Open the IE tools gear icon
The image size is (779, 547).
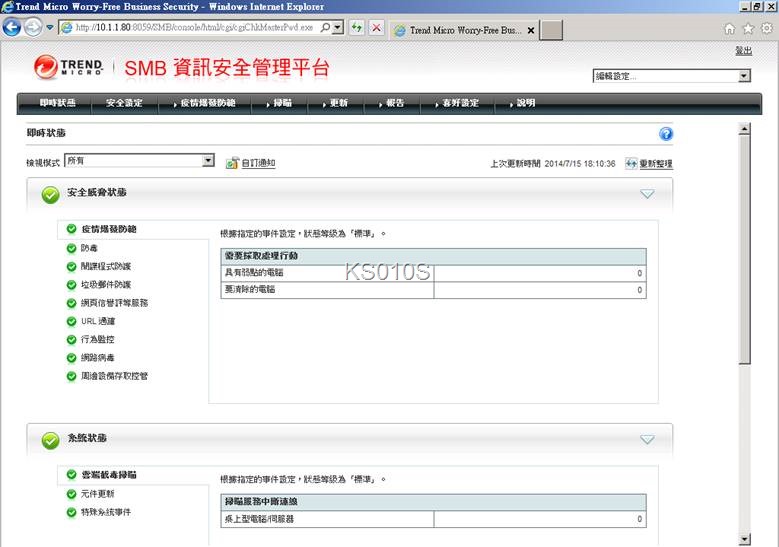pyautogui.click(x=767, y=29)
